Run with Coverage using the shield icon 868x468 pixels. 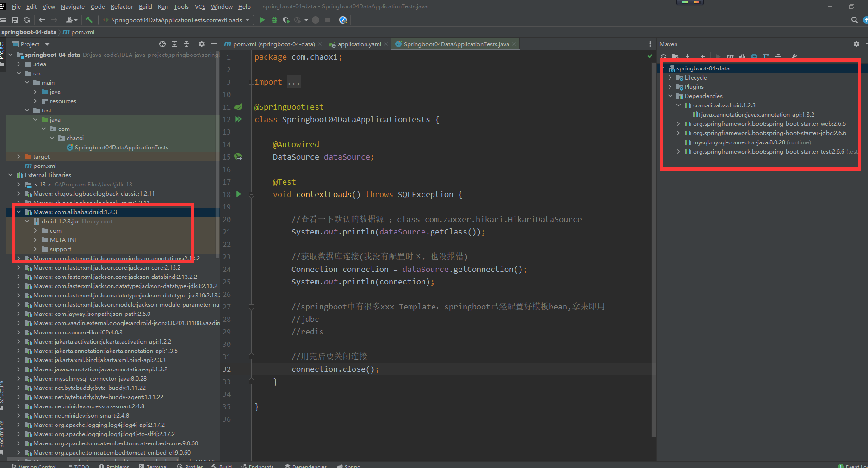coord(286,20)
